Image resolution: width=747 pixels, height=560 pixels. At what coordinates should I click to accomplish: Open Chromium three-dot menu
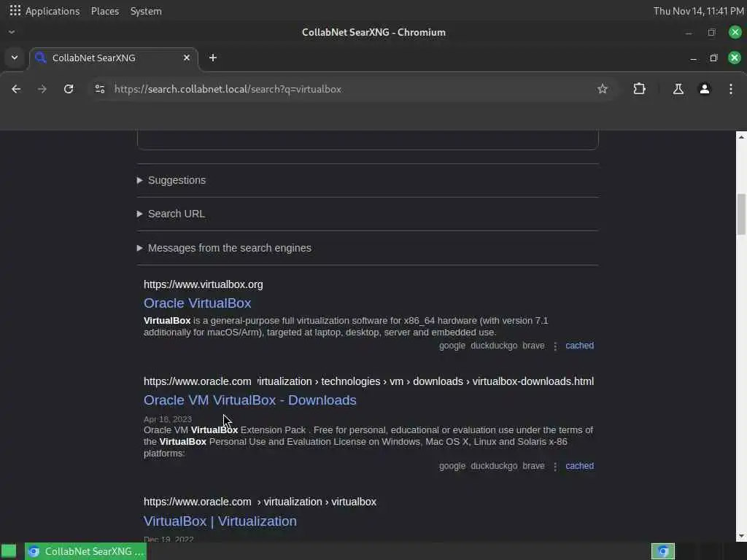coord(730,89)
